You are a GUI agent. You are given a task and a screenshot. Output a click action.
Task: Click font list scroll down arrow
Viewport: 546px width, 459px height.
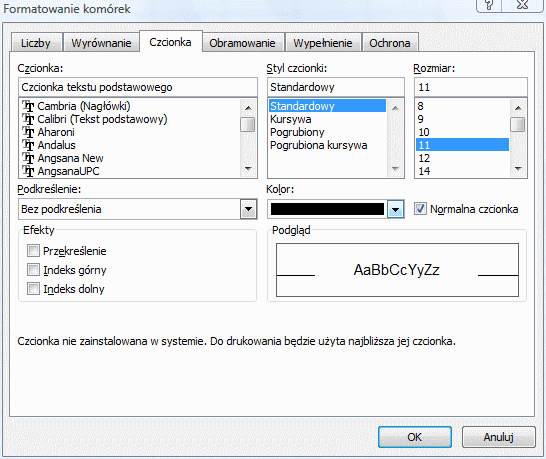(x=248, y=169)
